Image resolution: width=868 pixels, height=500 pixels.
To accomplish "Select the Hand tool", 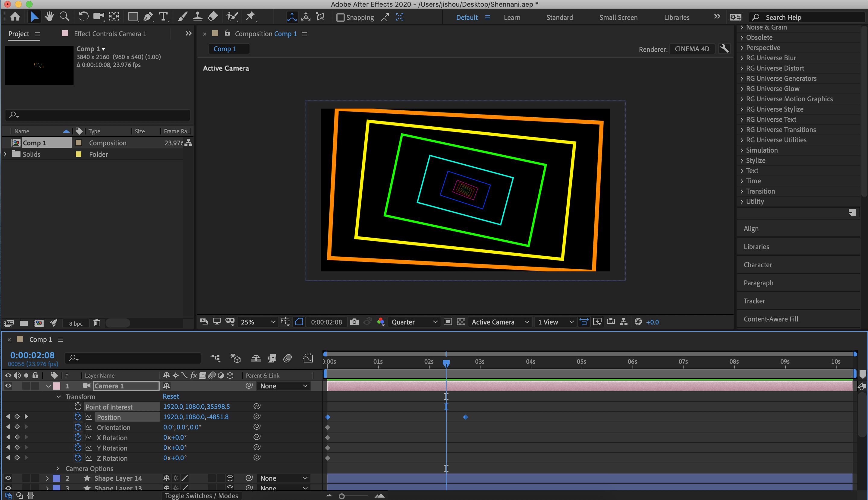I will (x=49, y=16).
